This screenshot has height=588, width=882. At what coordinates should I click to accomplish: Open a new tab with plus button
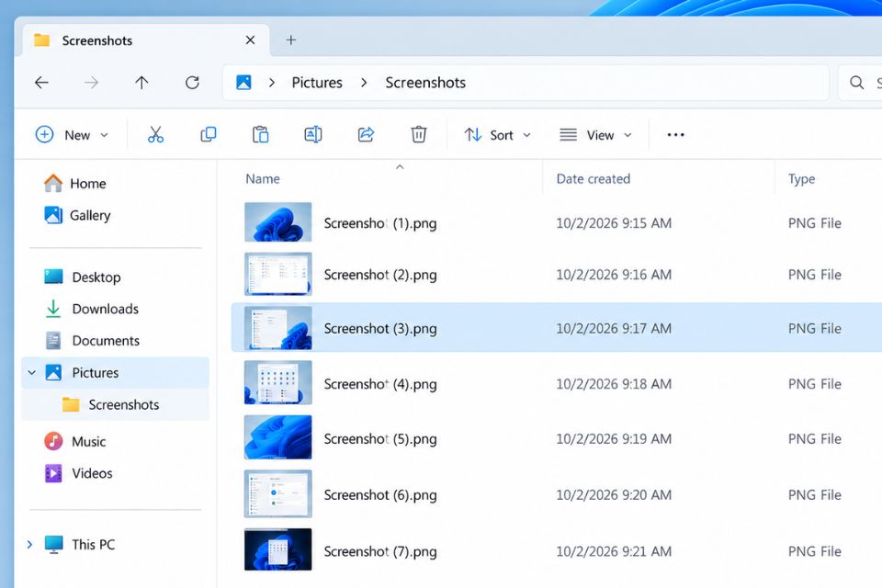coord(291,40)
